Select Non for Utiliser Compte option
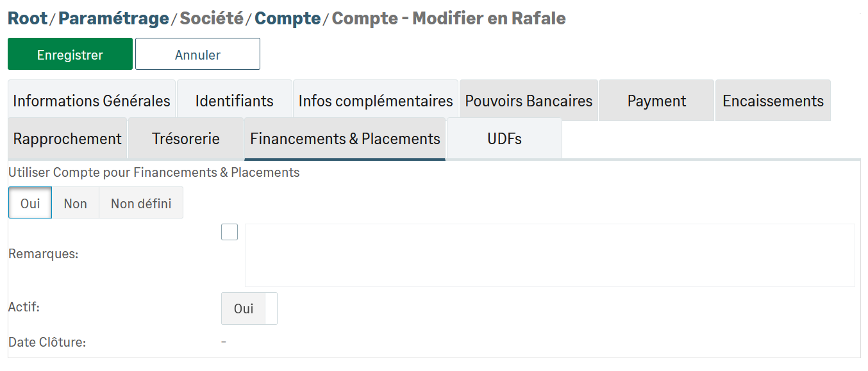868x371 pixels. [x=75, y=203]
